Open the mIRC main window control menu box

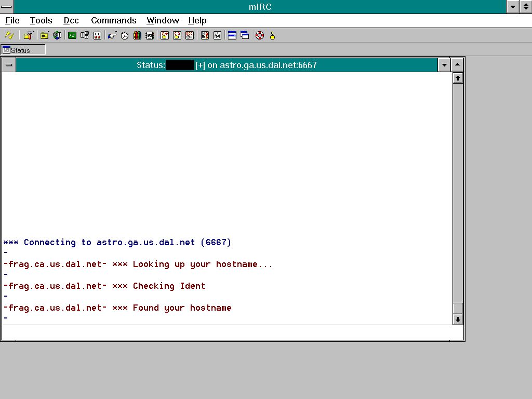pos(7,7)
